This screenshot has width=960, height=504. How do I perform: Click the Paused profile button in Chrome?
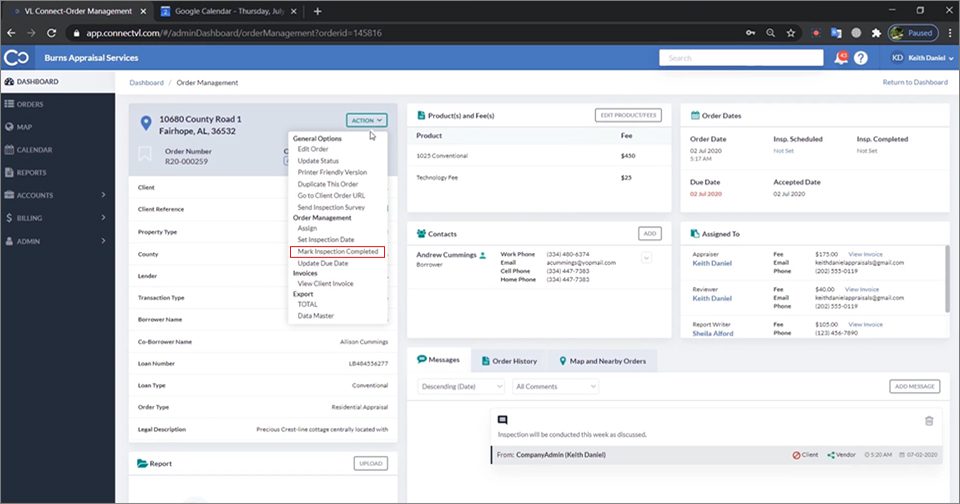pos(913,33)
